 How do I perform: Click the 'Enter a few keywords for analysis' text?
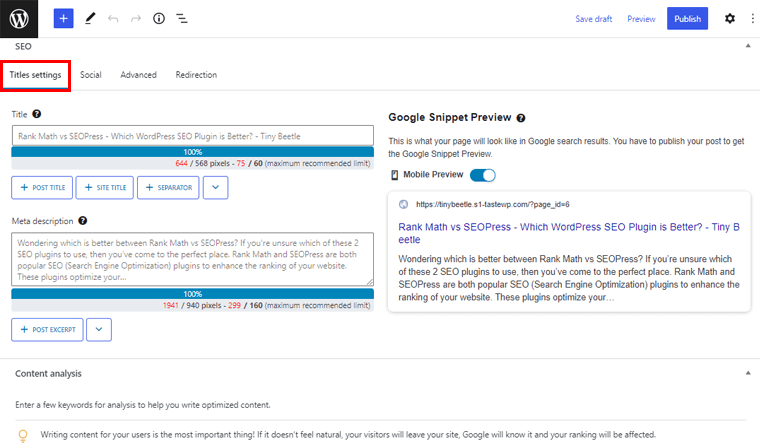tap(142, 405)
